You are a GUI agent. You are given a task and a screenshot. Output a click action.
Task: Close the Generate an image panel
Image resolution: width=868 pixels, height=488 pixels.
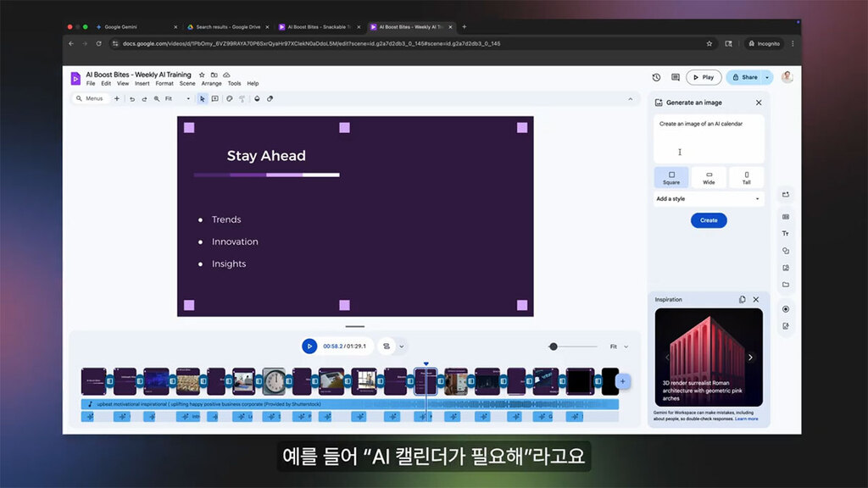point(759,103)
